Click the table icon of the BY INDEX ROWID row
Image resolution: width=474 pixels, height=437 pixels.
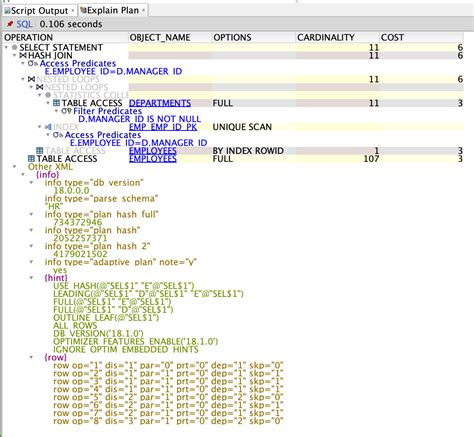pos(40,151)
